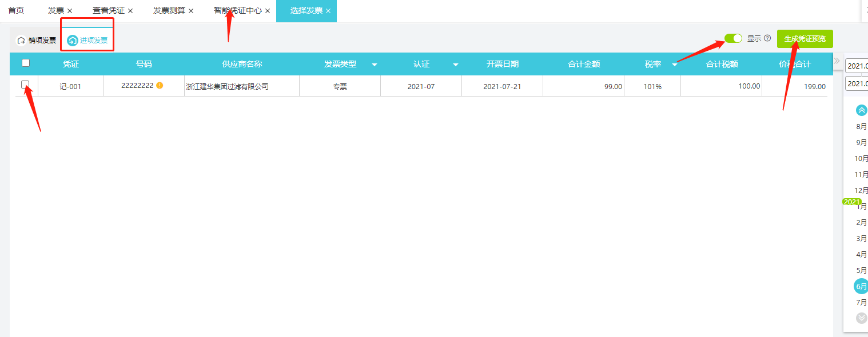Click the 供应商名称 column header
This screenshot has height=337, width=868.
[242, 64]
